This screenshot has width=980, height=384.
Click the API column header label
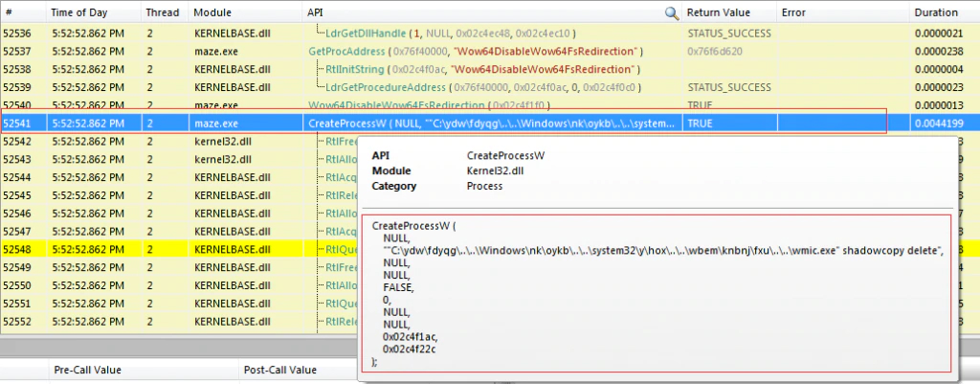[316, 12]
